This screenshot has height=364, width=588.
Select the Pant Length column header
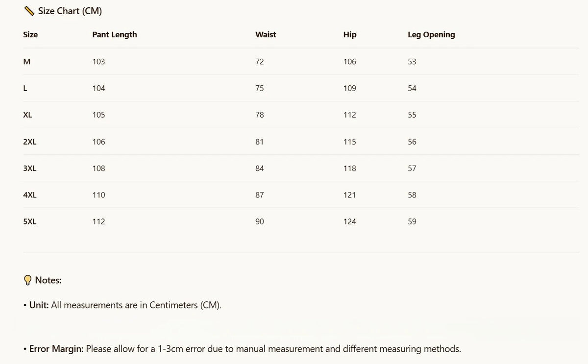pos(115,35)
